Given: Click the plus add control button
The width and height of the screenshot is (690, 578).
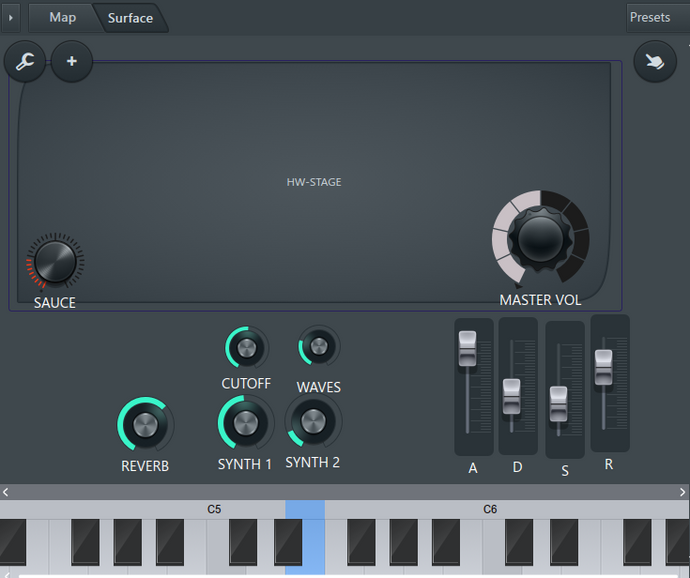Looking at the screenshot, I should (72, 61).
